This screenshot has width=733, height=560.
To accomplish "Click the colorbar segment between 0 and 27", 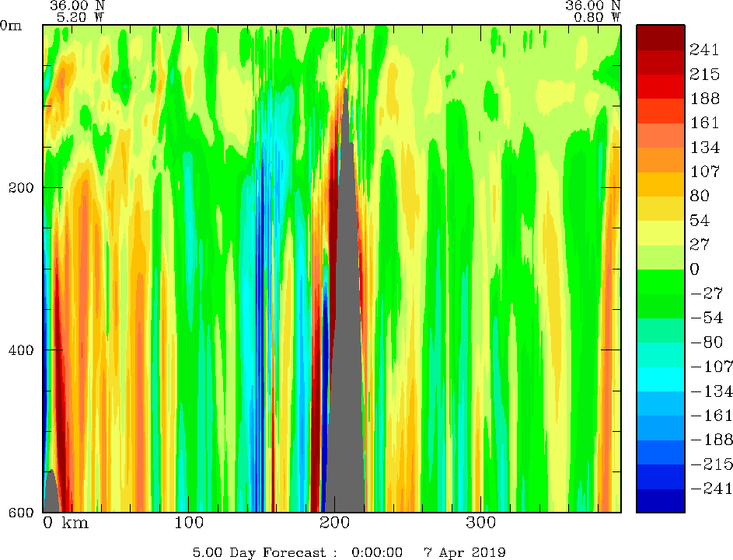I will (x=661, y=257).
